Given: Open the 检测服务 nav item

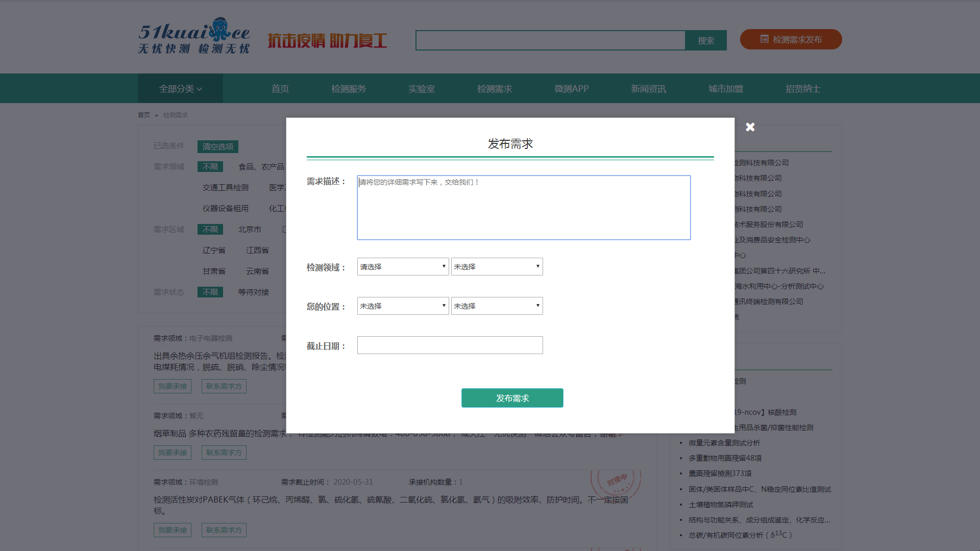Looking at the screenshot, I should coord(349,89).
